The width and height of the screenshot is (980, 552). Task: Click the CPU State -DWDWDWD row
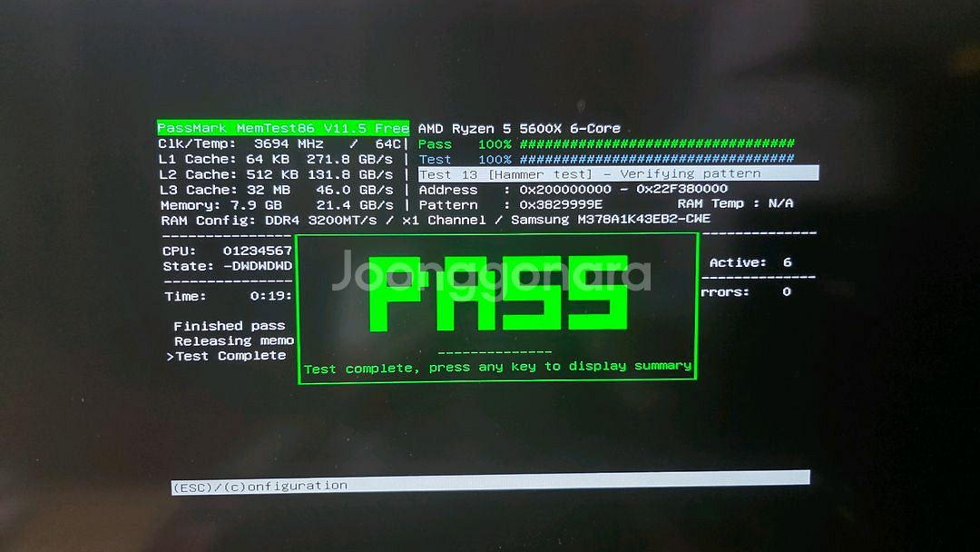228,266
